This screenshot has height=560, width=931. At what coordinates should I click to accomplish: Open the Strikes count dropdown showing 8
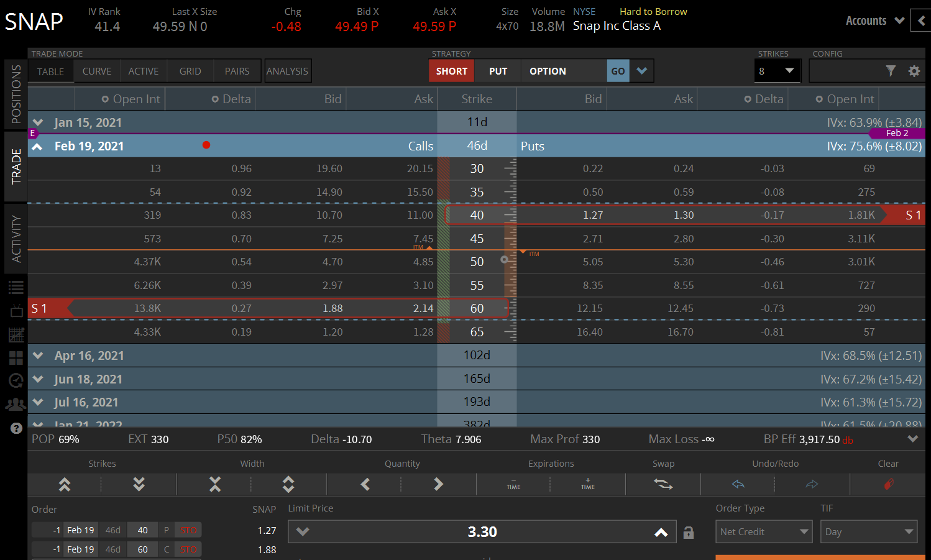coord(777,71)
